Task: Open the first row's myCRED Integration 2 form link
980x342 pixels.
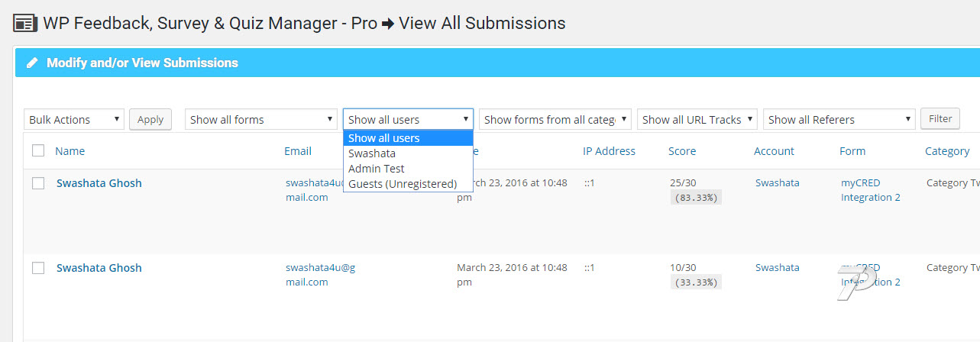Action: pyautogui.click(x=870, y=190)
